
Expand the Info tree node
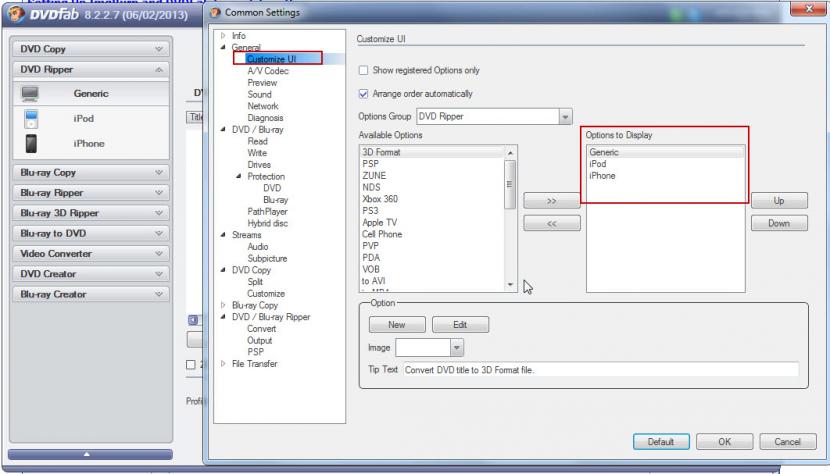pos(223,35)
